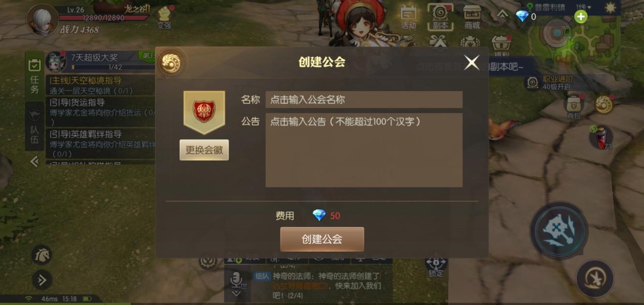Screen dimensions: 644x305
Task: Open the 副本 dungeon icon
Action: (440, 16)
